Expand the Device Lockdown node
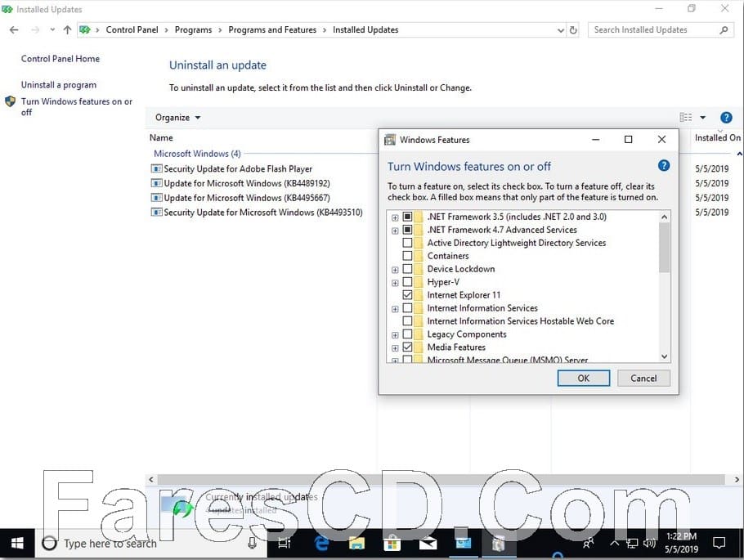This screenshot has height=560, width=744. (395, 270)
